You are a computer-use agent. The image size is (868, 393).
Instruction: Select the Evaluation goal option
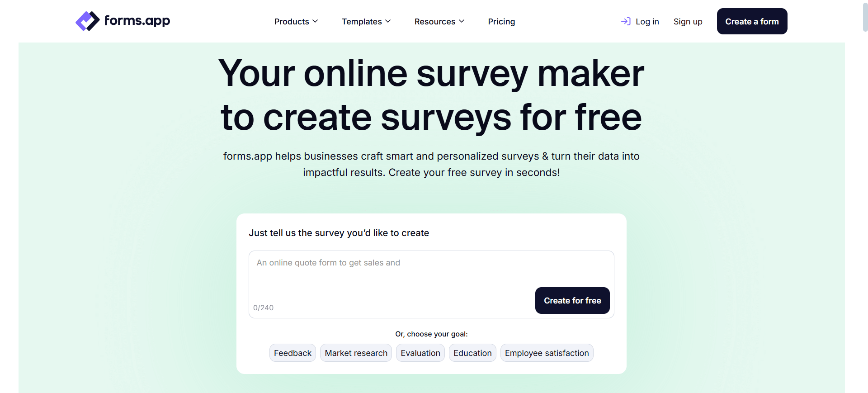click(420, 353)
